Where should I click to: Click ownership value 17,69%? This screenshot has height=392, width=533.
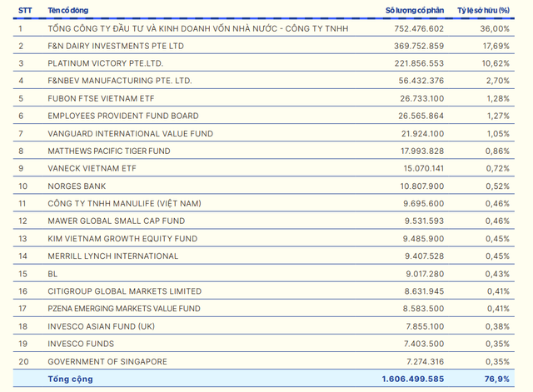click(x=496, y=46)
